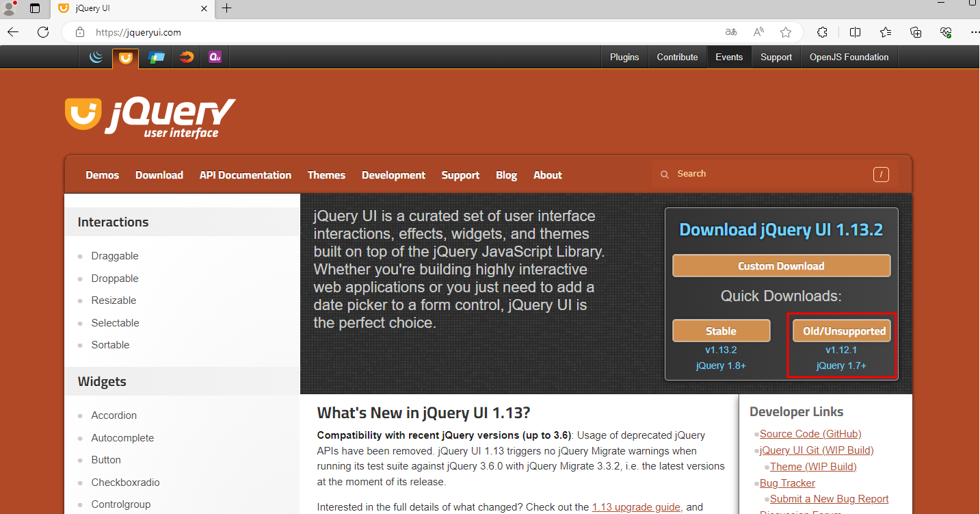Viewport: 980px width, 514px height.
Task: Open Source Code (GitHub) link
Action: (x=810, y=434)
